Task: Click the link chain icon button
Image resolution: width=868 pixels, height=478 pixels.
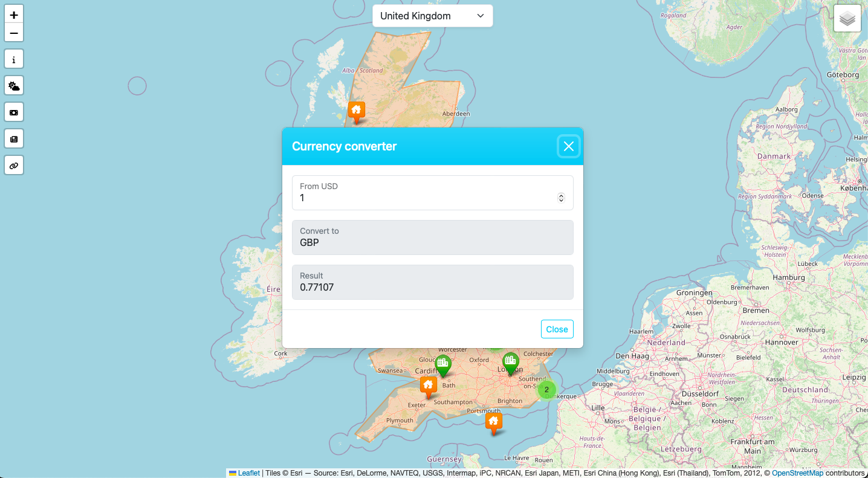Action: pos(14,166)
